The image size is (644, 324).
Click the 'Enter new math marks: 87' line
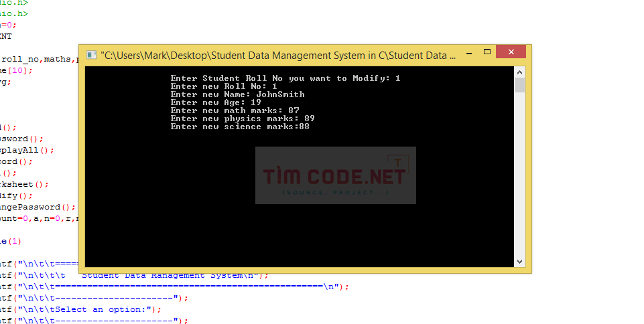[x=235, y=110]
